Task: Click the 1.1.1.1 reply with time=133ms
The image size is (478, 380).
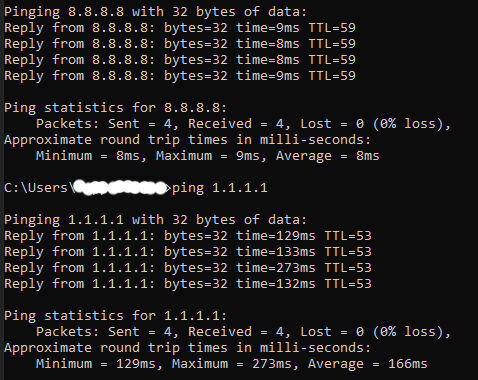Action: pyautogui.click(x=188, y=252)
